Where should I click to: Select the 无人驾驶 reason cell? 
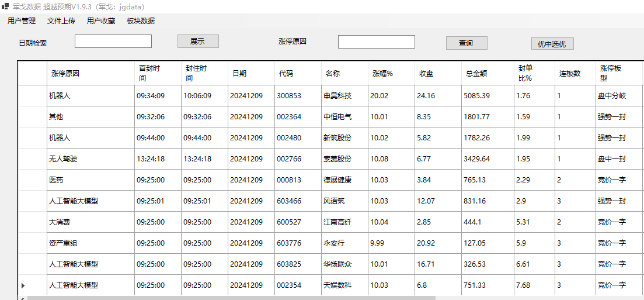pyautogui.click(x=90, y=159)
